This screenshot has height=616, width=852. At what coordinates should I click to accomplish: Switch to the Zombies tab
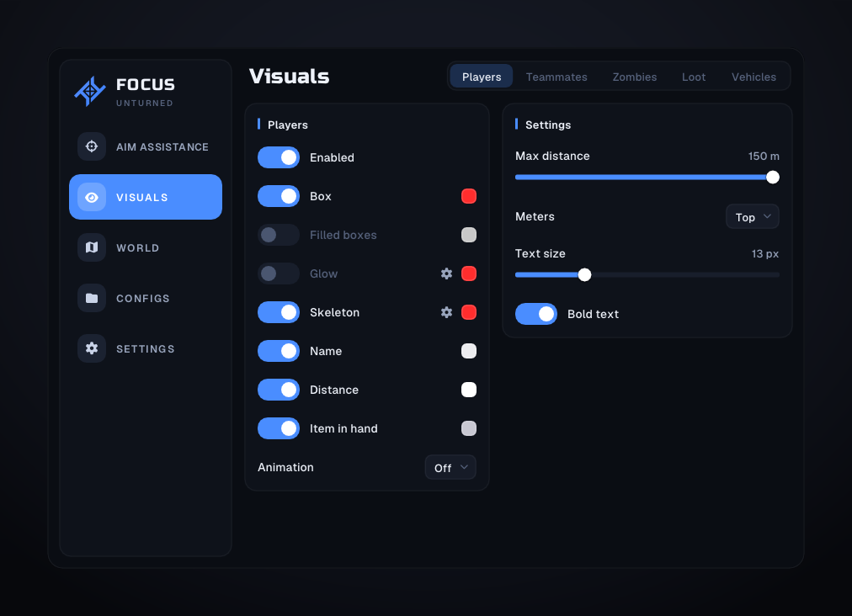(x=634, y=77)
